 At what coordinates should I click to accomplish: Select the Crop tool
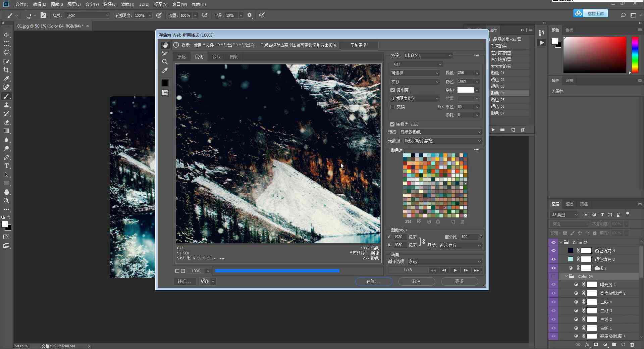pyautogui.click(x=6, y=70)
